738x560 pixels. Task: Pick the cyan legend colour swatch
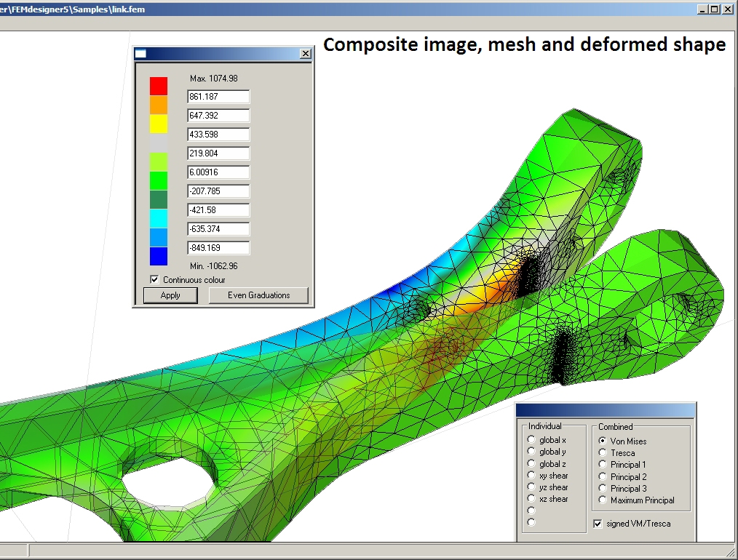click(x=159, y=218)
